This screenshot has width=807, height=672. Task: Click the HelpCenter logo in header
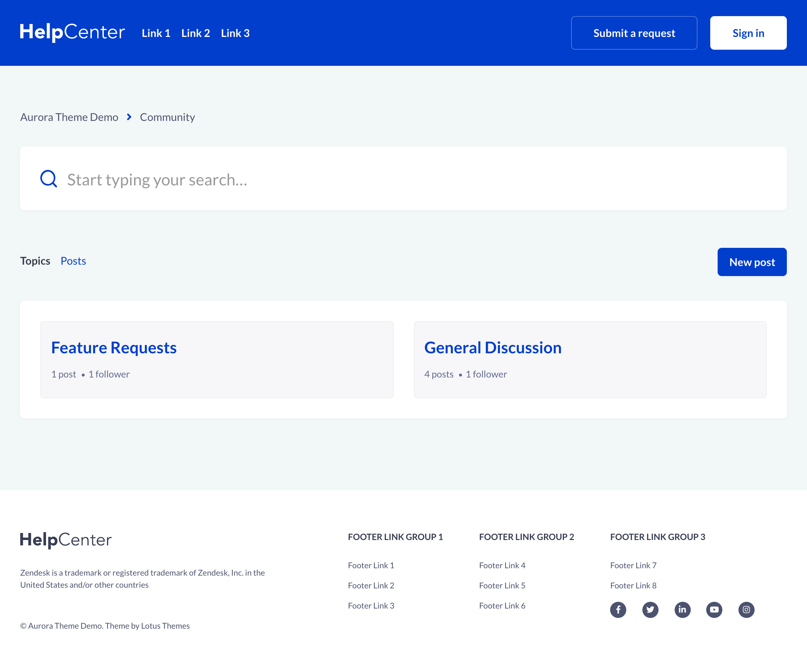(x=72, y=32)
